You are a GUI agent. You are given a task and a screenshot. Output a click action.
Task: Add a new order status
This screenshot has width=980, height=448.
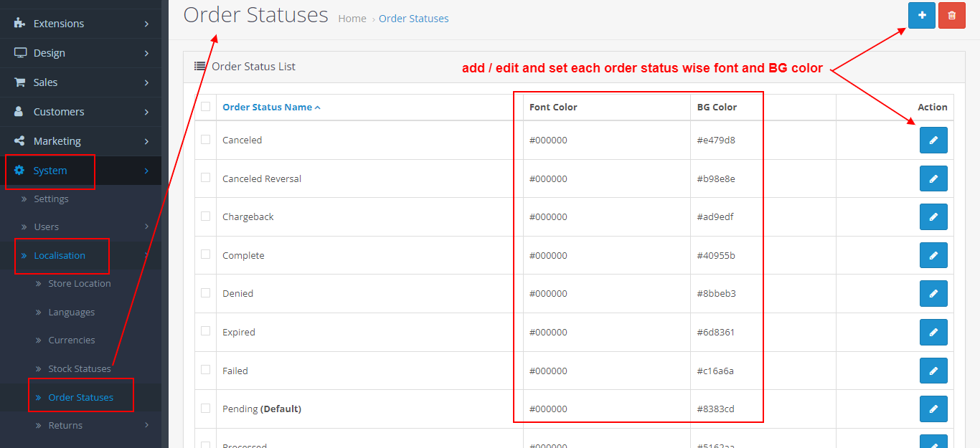(x=921, y=15)
